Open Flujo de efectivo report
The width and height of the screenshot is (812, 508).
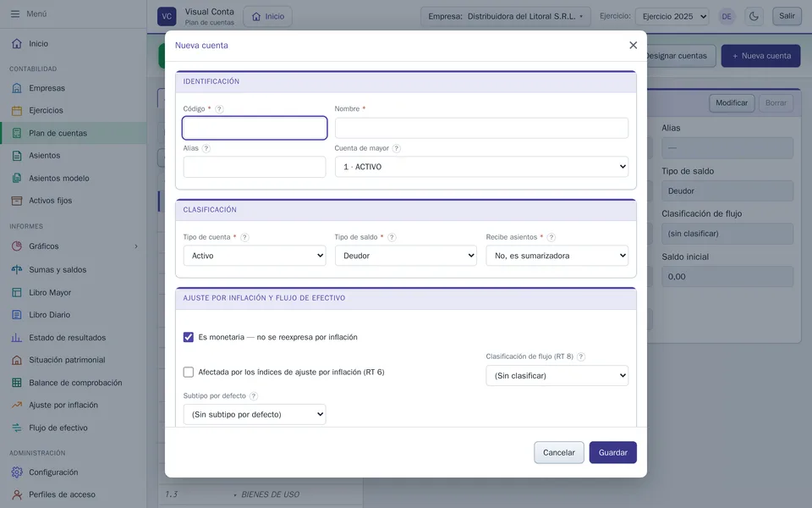pyautogui.click(x=74, y=428)
